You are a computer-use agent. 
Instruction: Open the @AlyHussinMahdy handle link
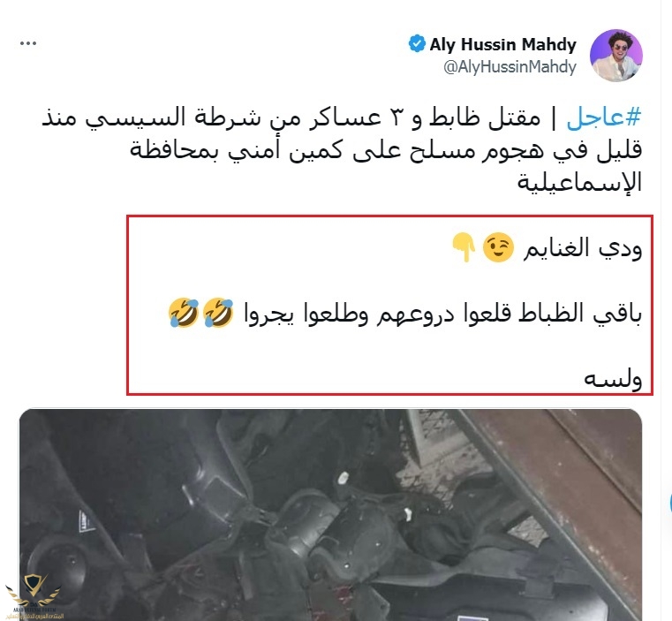click(x=510, y=67)
